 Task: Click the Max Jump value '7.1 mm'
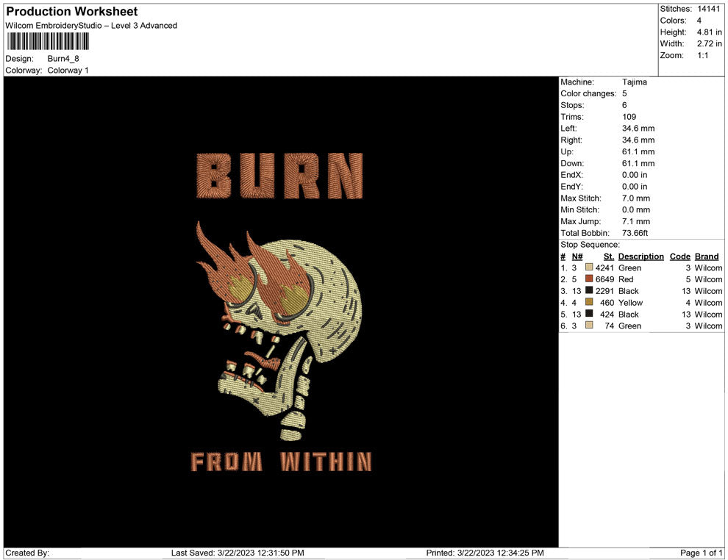click(x=636, y=221)
